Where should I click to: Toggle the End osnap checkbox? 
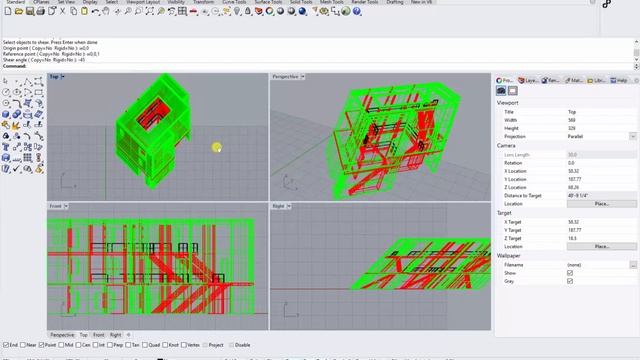pyautogui.click(x=6, y=345)
